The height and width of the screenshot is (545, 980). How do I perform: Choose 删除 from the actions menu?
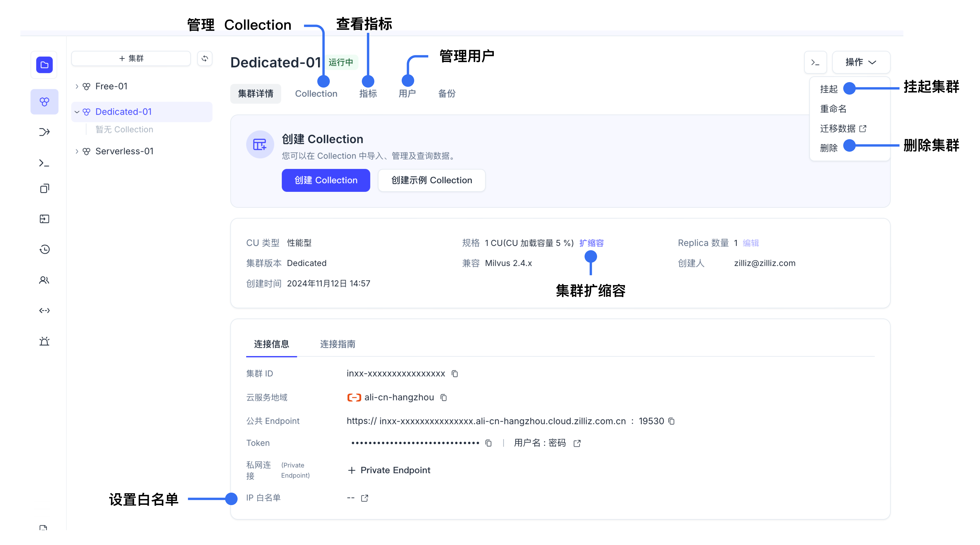(829, 148)
